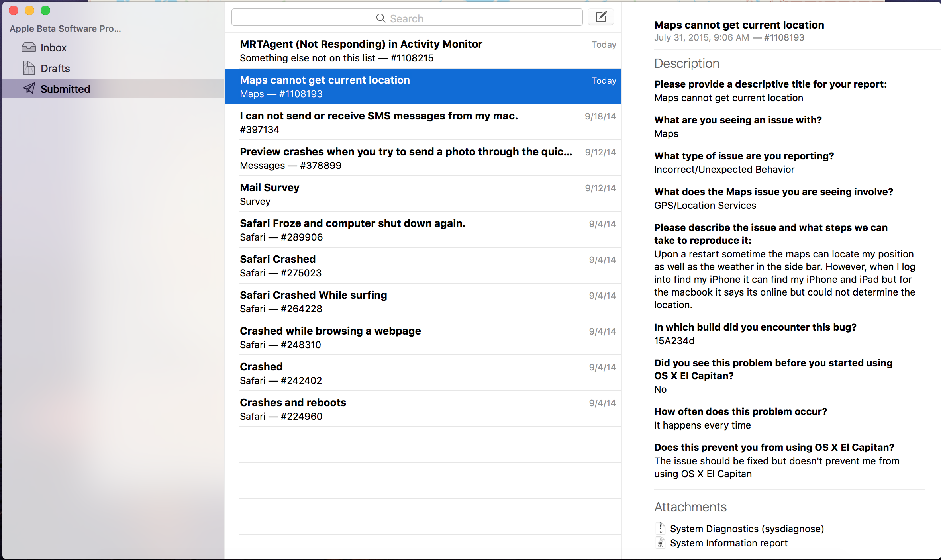Switch to Inbox mailbox label
This screenshot has width=941, height=560.
click(x=53, y=48)
